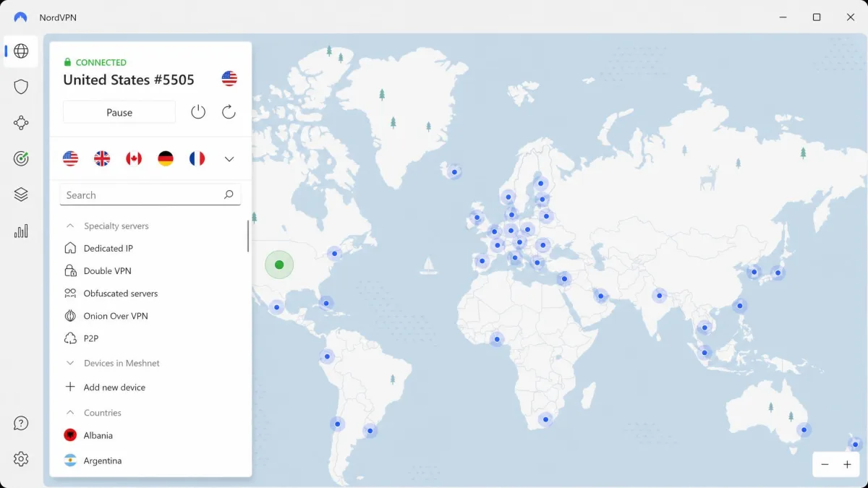This screenshot has width=868, height=488.
Task: Click the Nigeria region server dot in West Africa
Action: pyautogui.click(x=496, y=339)
